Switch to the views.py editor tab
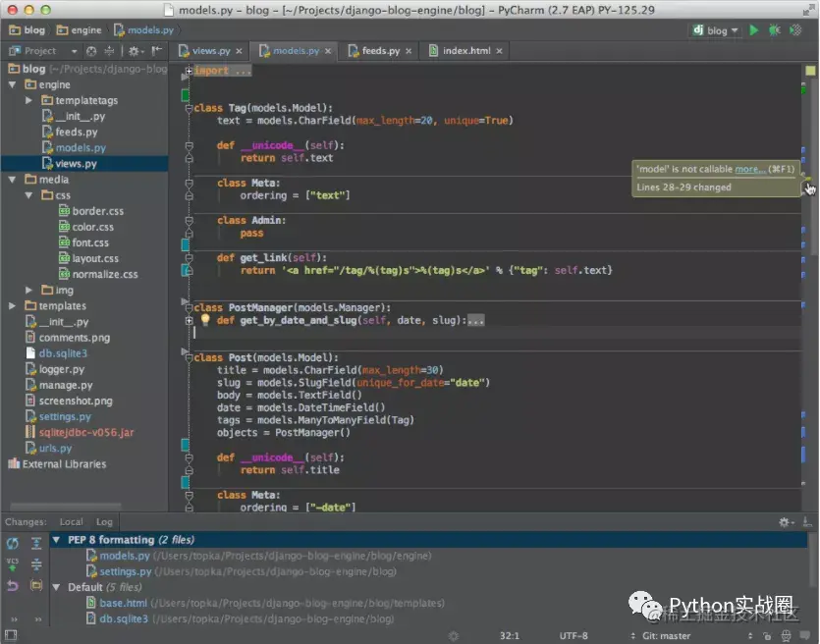 (x=211, y=51)
